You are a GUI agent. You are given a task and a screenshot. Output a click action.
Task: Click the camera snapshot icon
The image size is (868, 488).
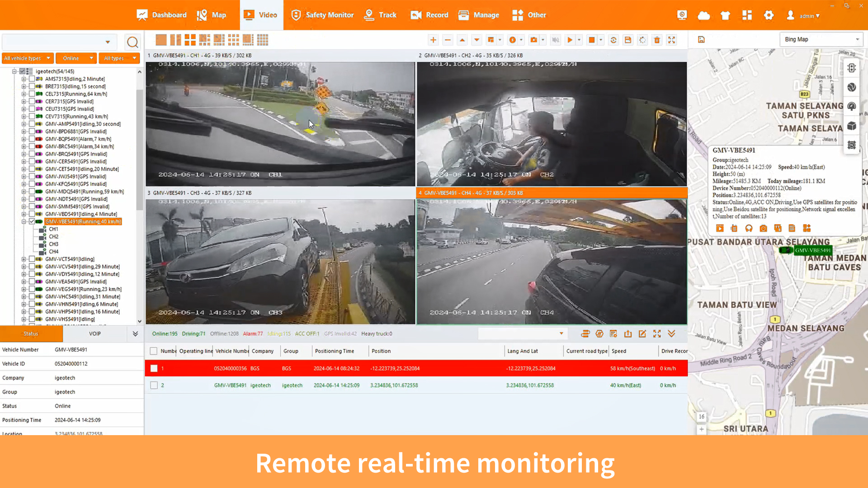(x=534, y=40)
